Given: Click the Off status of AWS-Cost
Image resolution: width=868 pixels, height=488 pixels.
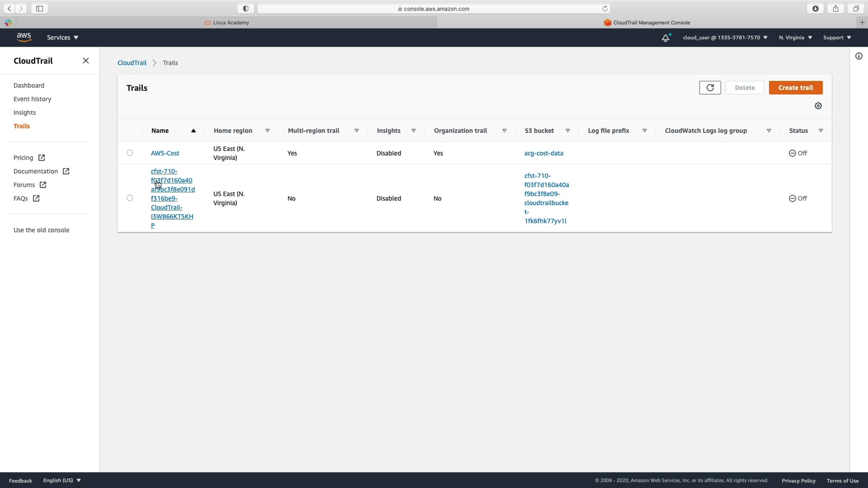Looking at the screenshot, I should (798, 153).
